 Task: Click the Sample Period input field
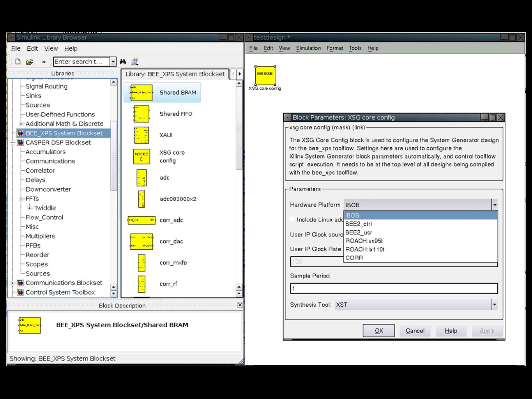tap(394, 288)
